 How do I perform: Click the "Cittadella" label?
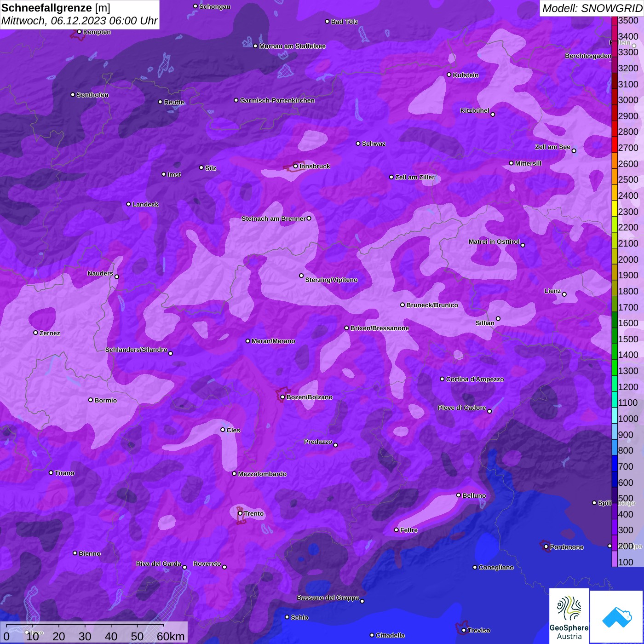point(391,635)
